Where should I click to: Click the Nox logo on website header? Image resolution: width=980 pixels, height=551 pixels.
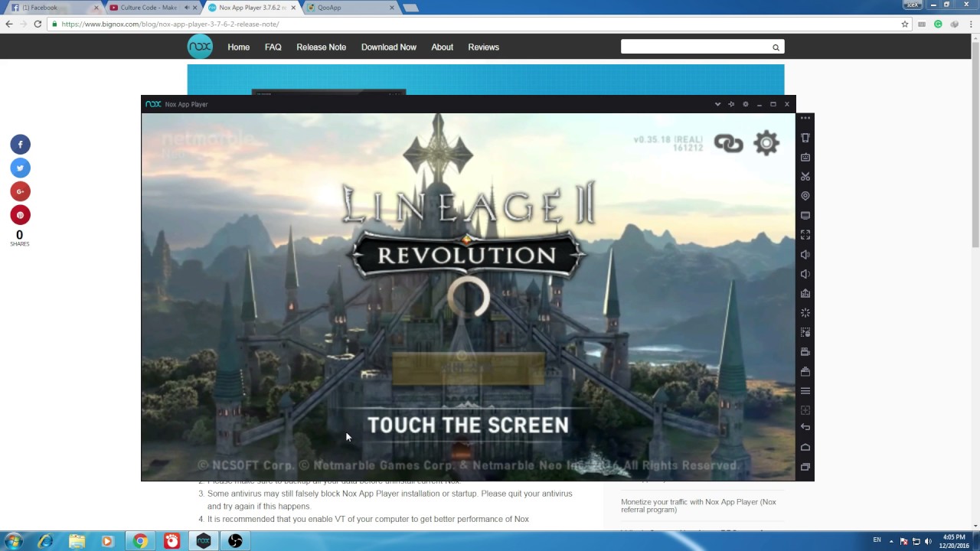coord(200,47)
